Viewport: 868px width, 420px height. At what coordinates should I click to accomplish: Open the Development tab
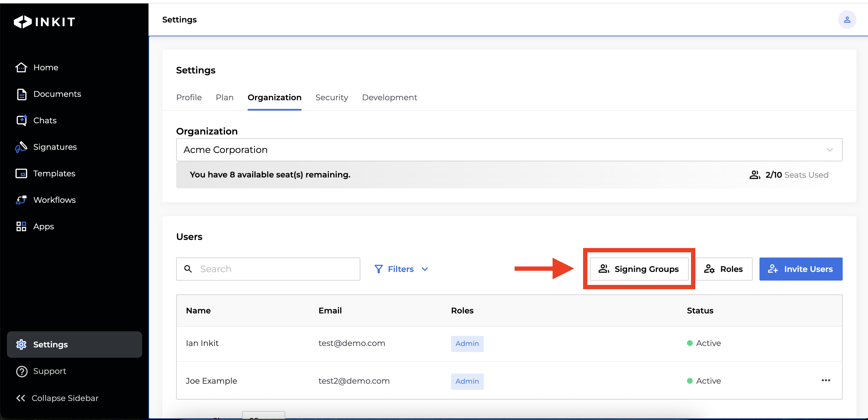point(389,97)
